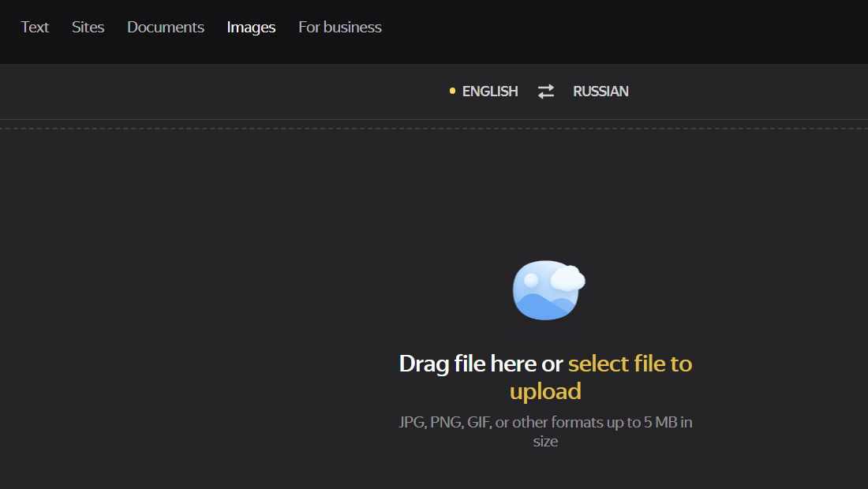Viewport: 868px width, 489px height.
Task: Select the Images tab
Action: [251, 27]
